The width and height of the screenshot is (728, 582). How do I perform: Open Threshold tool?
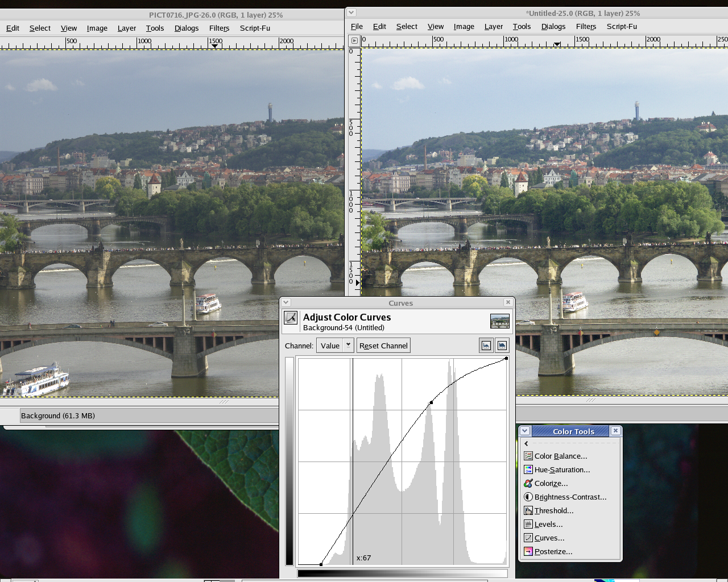tap(553, 510)
